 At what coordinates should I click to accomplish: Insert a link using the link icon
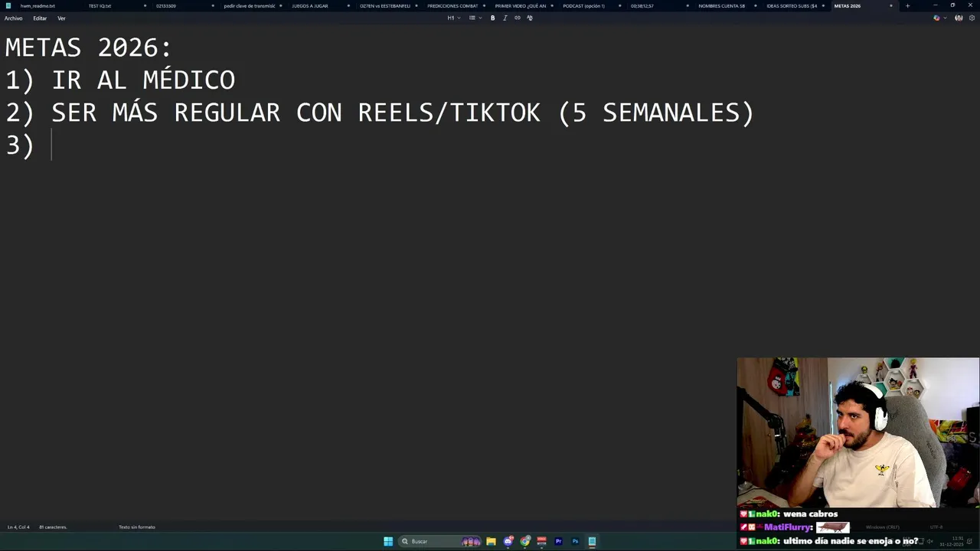pos(518,18)
